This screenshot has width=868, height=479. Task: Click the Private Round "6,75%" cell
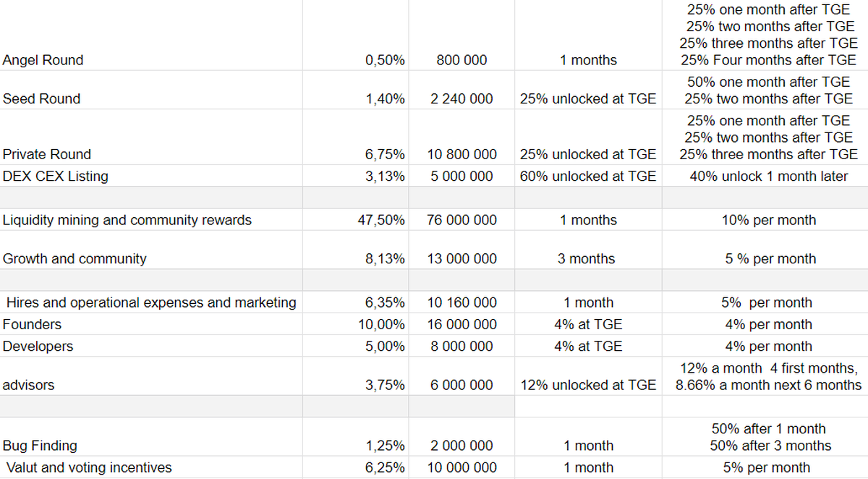tap(385, 154)
